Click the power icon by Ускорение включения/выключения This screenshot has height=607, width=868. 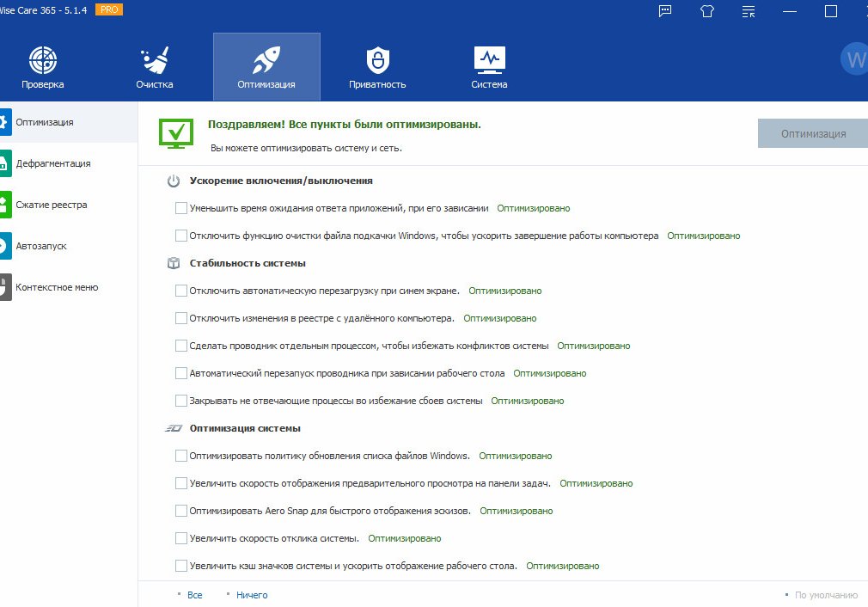click(174, 181)
